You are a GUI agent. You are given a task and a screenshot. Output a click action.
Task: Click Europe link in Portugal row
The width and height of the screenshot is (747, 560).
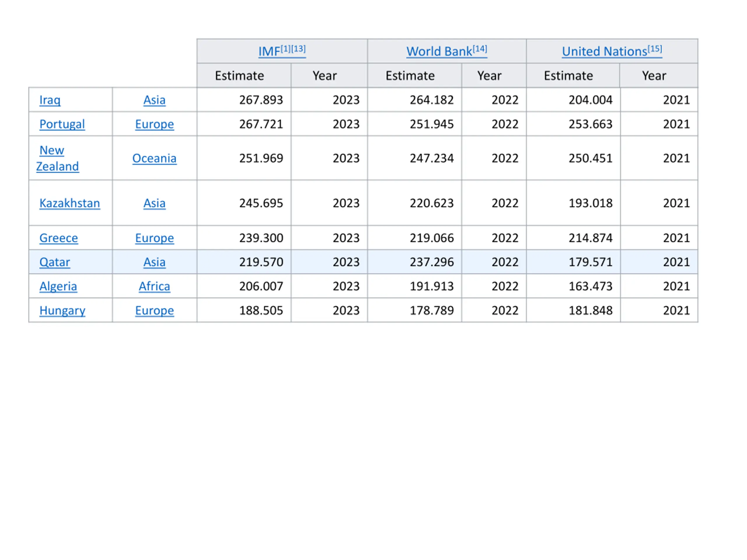click(x=154, y=124)
